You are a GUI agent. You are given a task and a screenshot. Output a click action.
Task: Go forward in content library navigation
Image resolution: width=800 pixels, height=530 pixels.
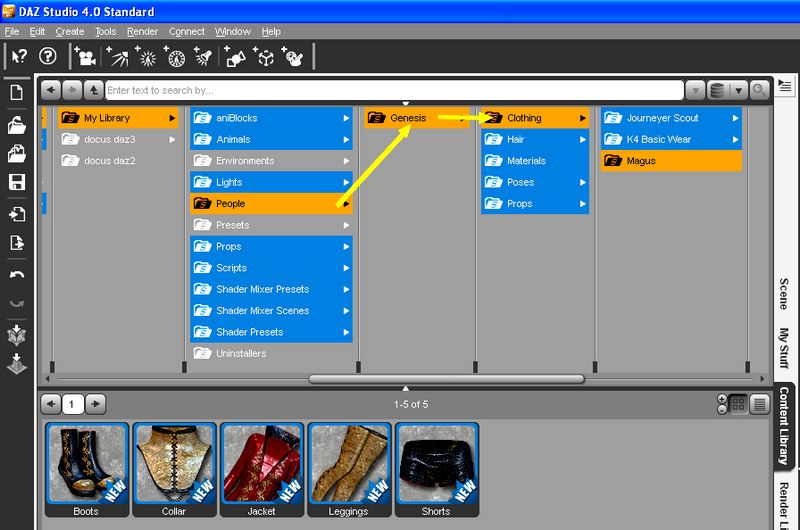72,90
